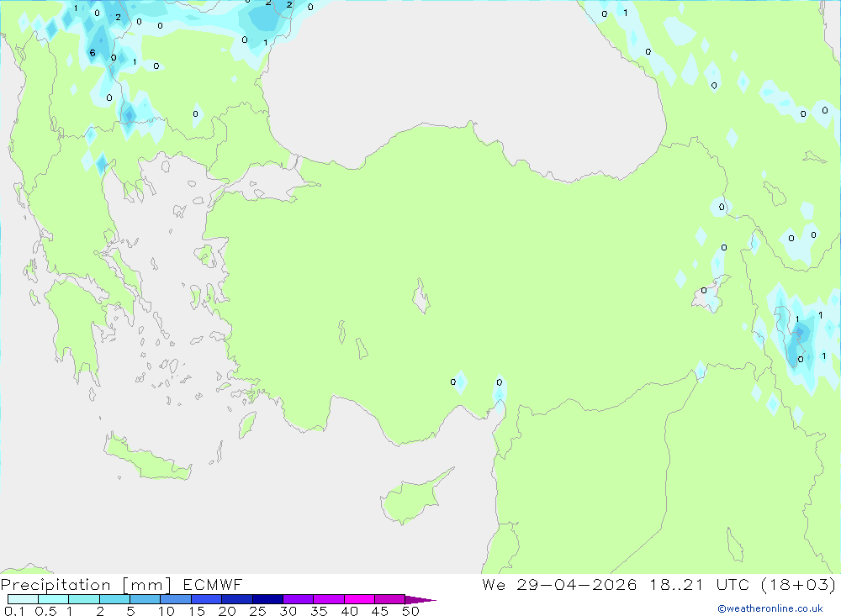841x616 pixels.
Task: Click the "29-04-2026" date text
Action: (577, 584)
